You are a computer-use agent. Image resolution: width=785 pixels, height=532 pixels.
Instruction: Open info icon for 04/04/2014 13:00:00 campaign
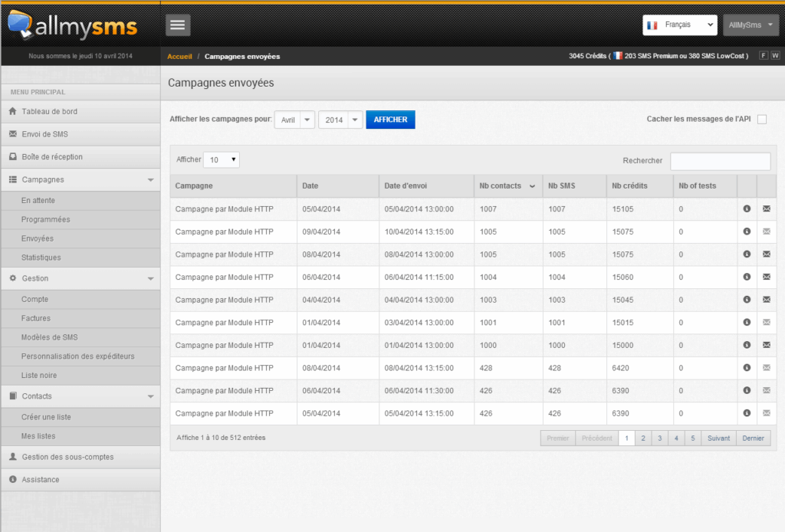click(x=747, y=299)
